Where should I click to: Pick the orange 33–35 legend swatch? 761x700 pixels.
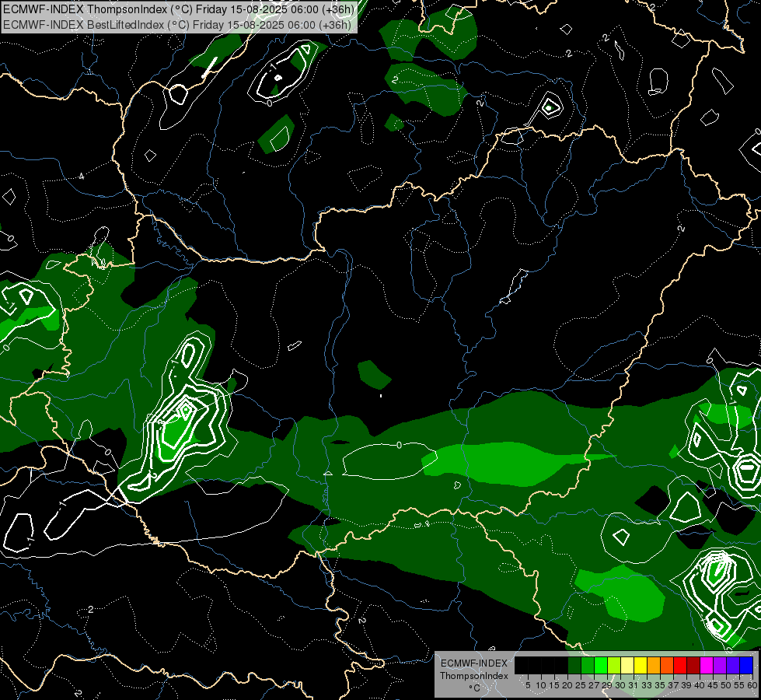point(654,665)
